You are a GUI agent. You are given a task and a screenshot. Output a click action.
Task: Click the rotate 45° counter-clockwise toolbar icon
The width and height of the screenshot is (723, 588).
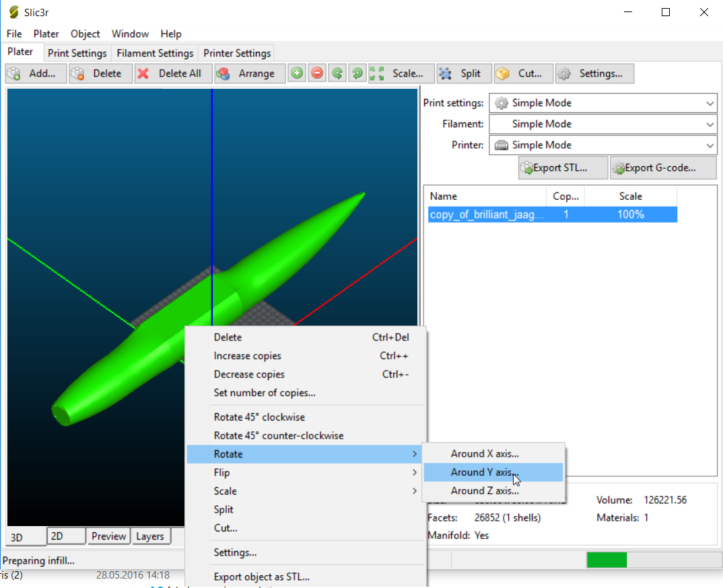(337, 73)
